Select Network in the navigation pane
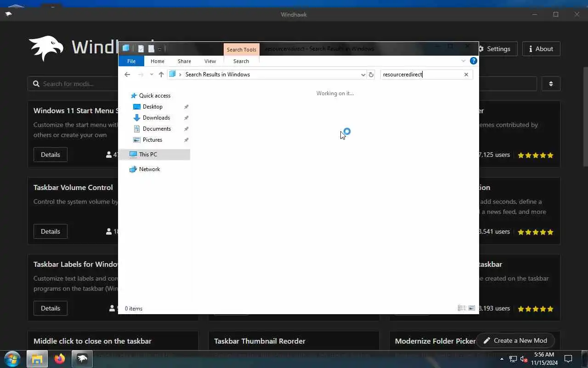This screenshot has height=368, width=588. pyautogui.click(x=149, y=169)
